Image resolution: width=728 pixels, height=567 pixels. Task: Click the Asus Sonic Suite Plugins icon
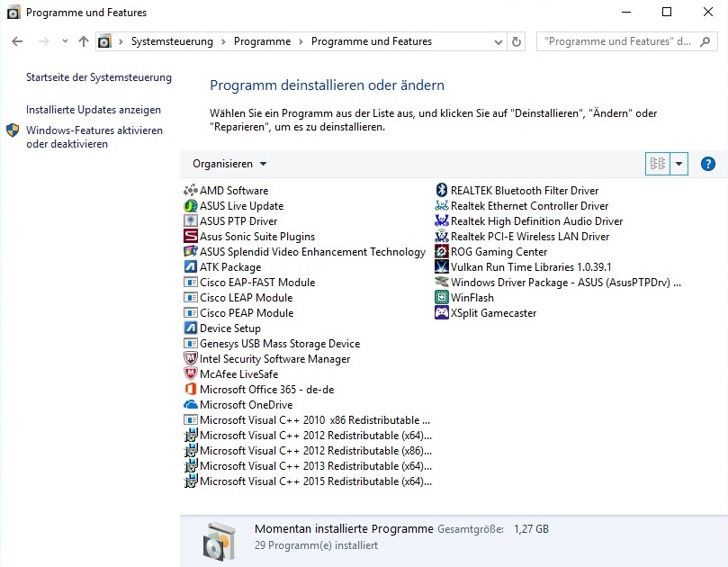click(191, 237)
